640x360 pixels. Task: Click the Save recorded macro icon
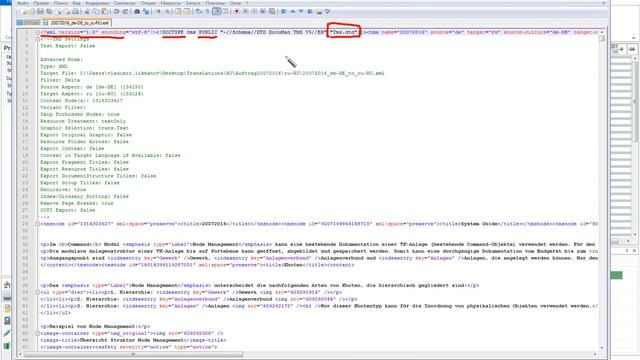[271, 11]
